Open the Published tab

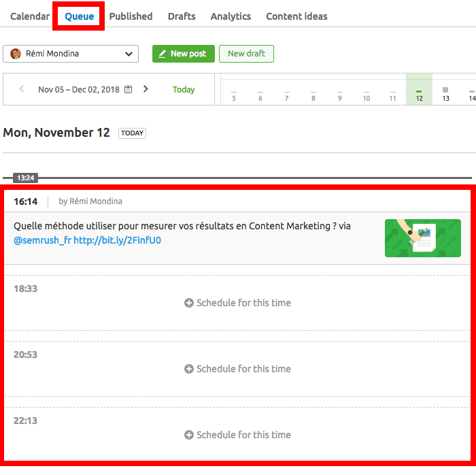pyautogui.click(x=131, y=16)
